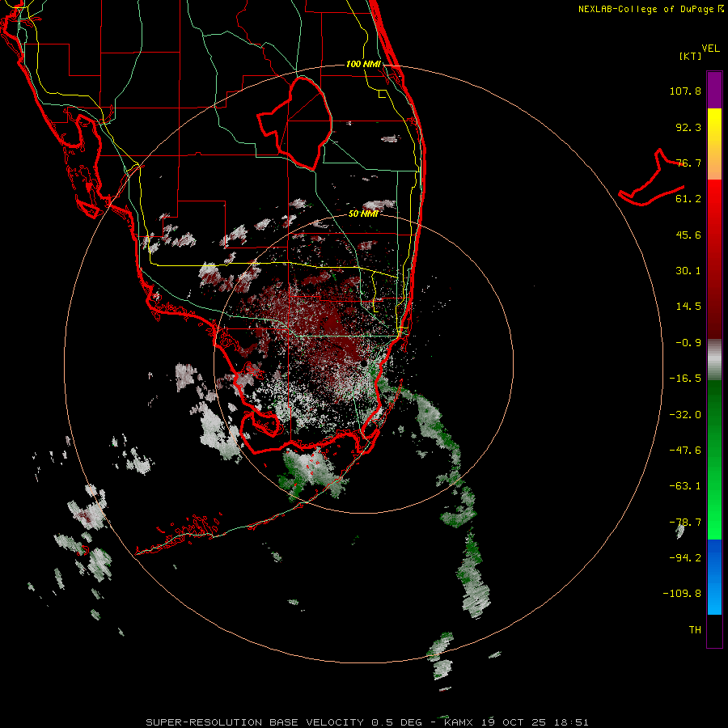Image resolution: width=728 pixels, height=728 pixels.
Task: Select the -94.2 scale value
Action: pyautogui.click(x=685, y=557)
